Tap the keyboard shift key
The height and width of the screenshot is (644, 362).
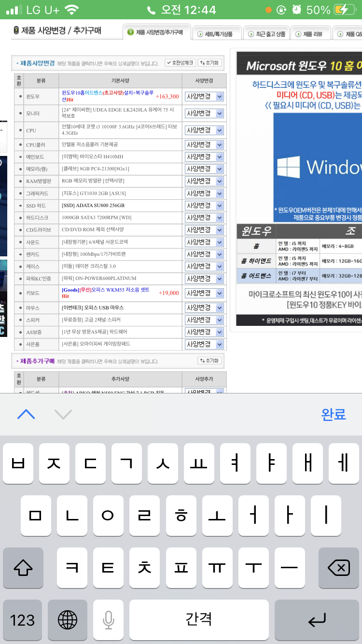(23, 568)
